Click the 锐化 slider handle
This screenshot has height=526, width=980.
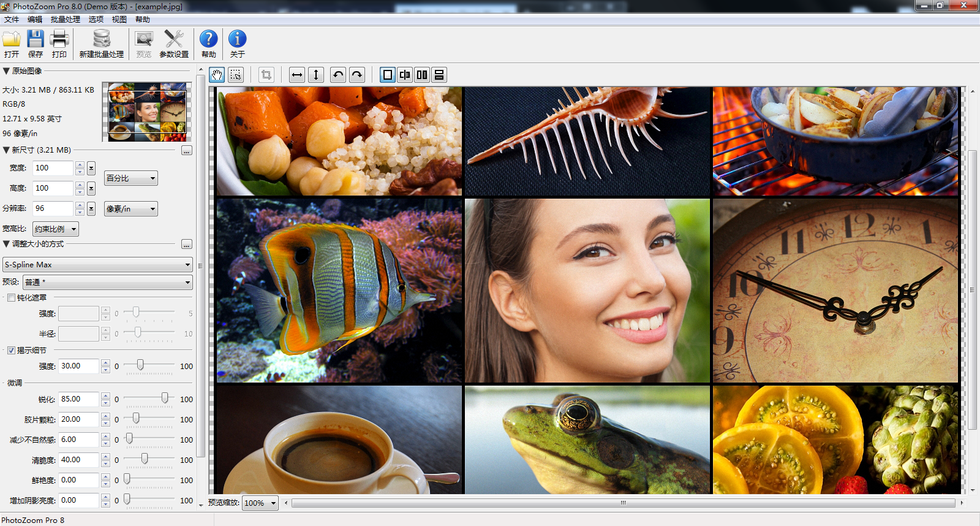pyautogui.click(x=165, y=398)
